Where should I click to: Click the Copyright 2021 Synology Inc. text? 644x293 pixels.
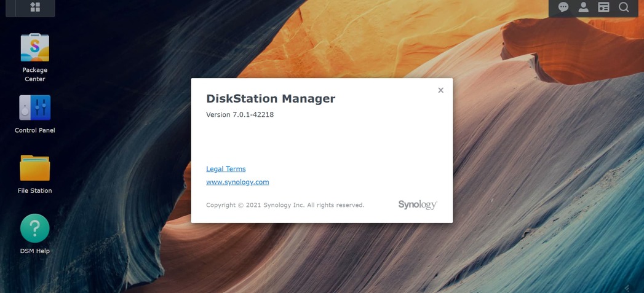coord(285,205)
